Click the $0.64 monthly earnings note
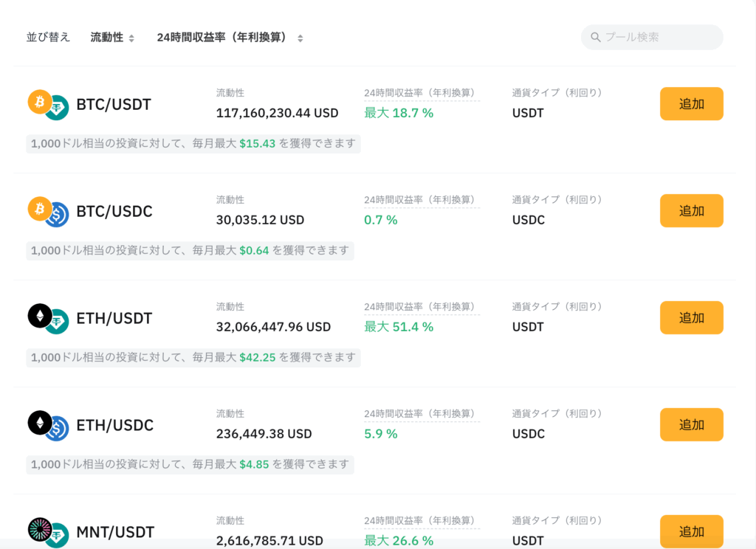Viewport: 756px width, 549px height. pos(190,251)
